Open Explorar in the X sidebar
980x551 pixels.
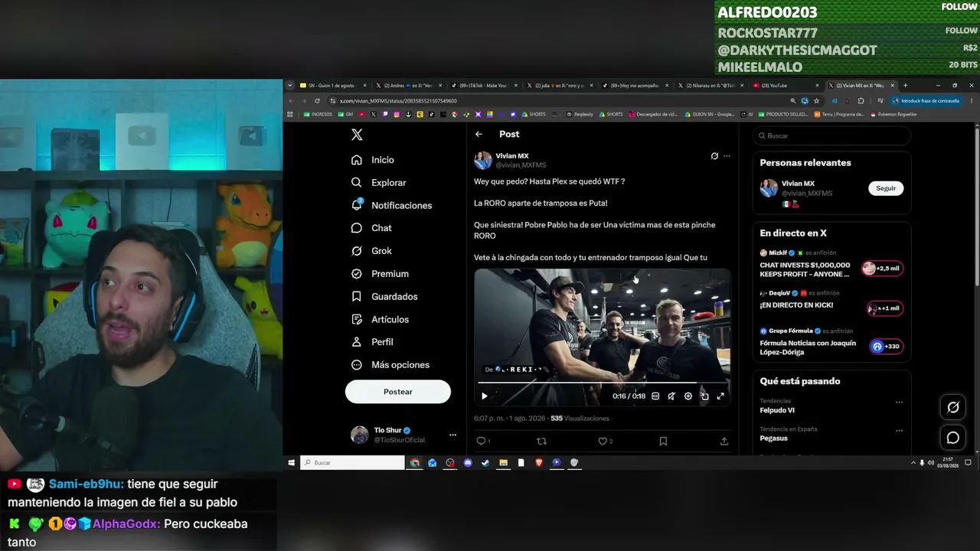[x=378, y=183]
